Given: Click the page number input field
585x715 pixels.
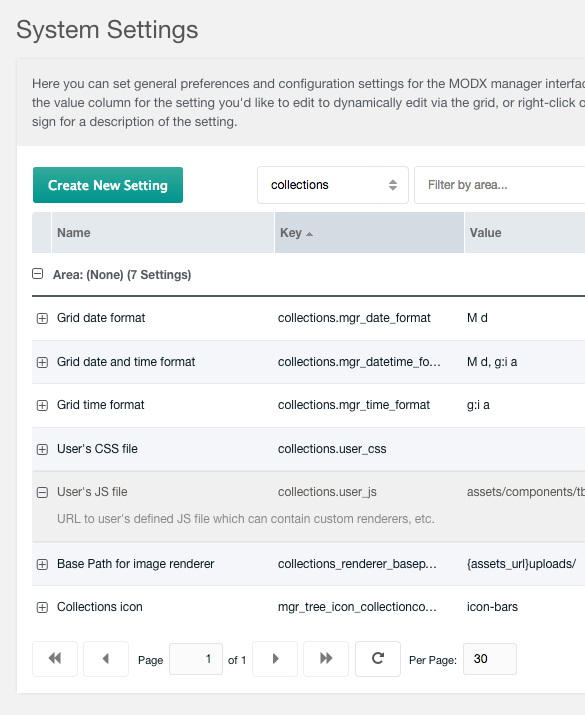Looking at the screenshot, I should (196, 659).
